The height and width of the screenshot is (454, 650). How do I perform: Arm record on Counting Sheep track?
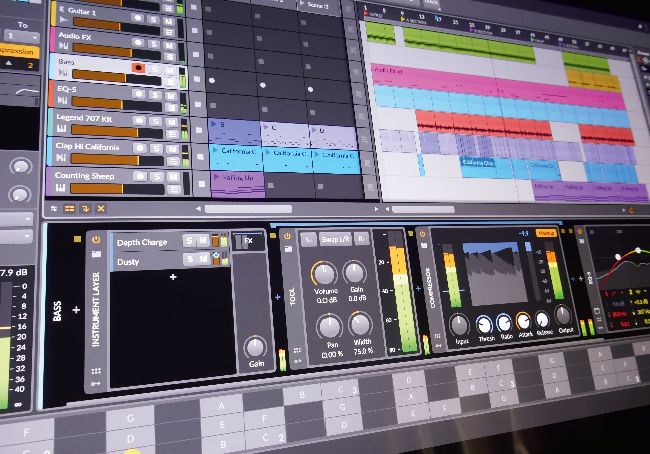(140, 176)
